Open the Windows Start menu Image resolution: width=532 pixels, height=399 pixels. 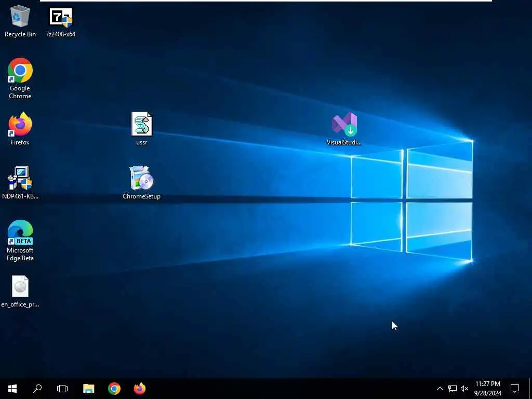click(12, 389)
